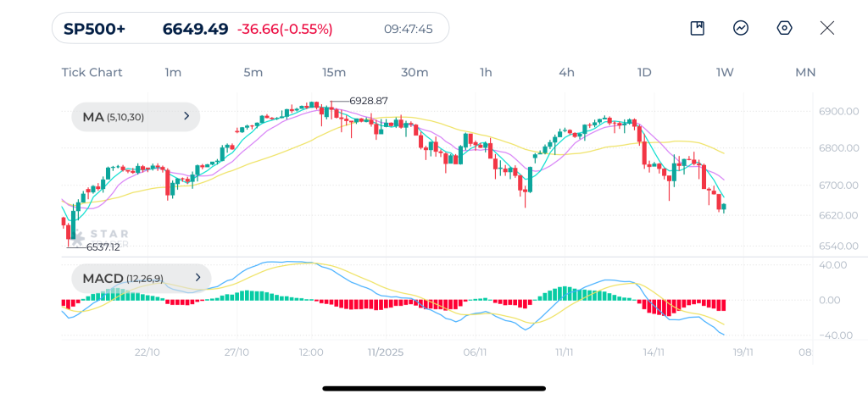Choose the MN monthly timeframe
Screen dimensions: 868x399
coord(804,72)
